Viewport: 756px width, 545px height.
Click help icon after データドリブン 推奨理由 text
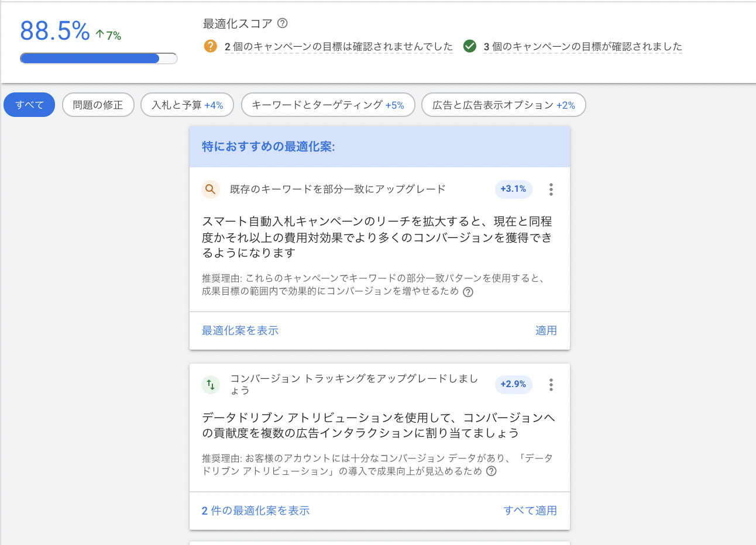492,471
